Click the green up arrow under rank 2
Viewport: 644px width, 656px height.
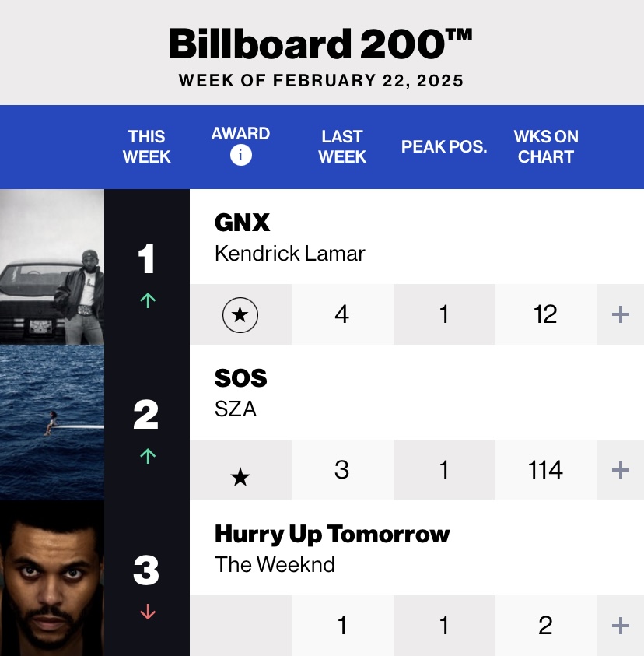coord(147,457)
